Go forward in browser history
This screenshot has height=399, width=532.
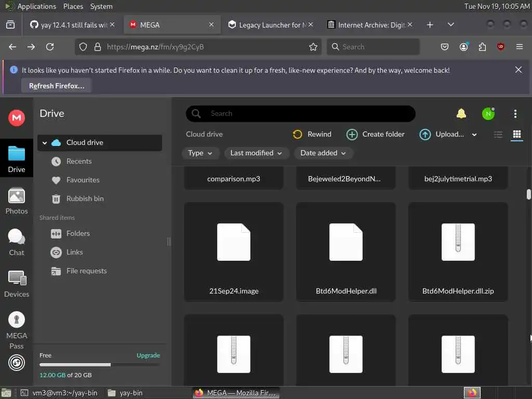(31, 47)
